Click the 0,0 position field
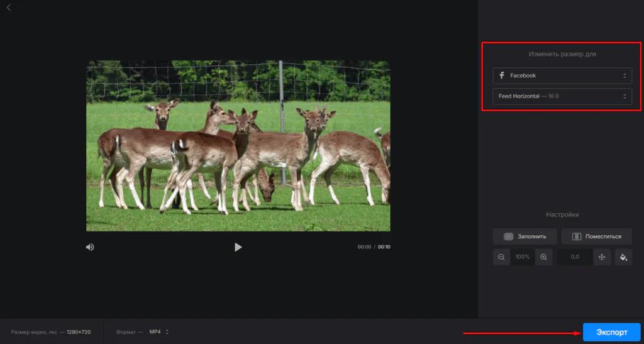The height and width of the screenshot is (344, 644). coord(574,257)
